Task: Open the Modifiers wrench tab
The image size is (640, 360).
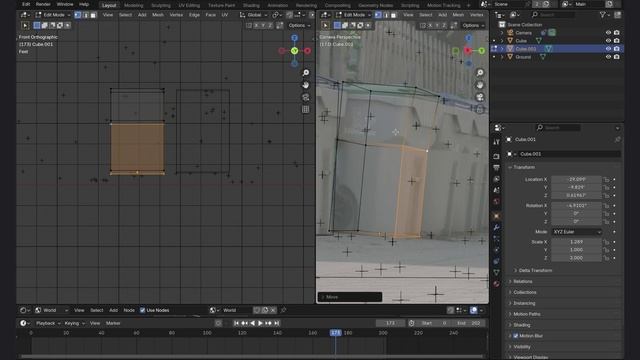Action: (496, 227)
